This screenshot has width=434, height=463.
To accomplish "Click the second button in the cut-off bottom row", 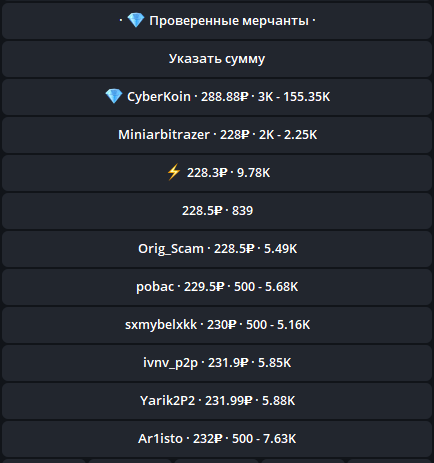I will tap(130, 461).
